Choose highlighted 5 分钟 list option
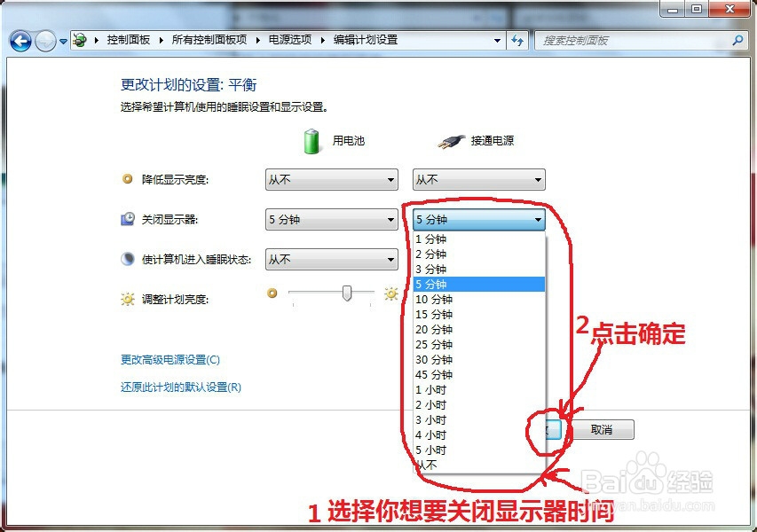 point(479,284)
